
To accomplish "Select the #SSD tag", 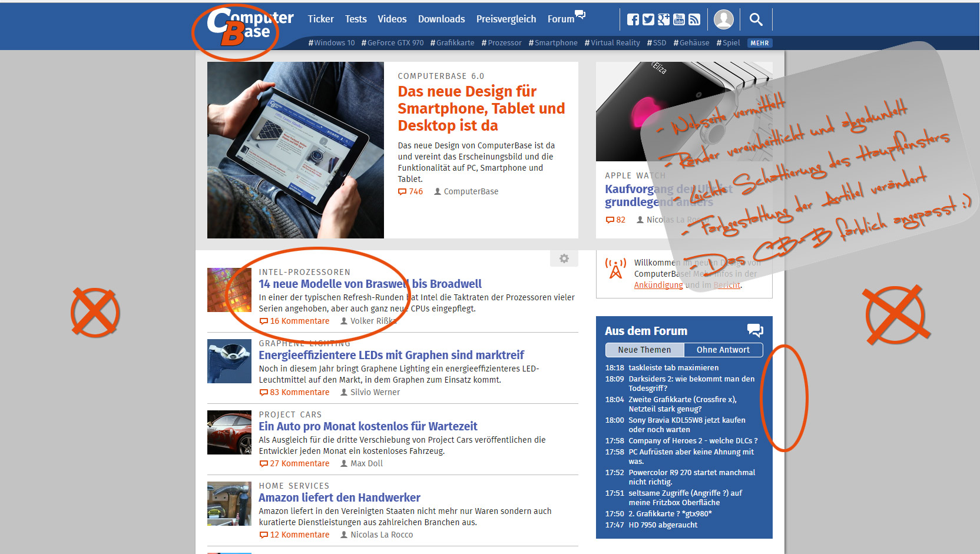I will coord(657,43).
